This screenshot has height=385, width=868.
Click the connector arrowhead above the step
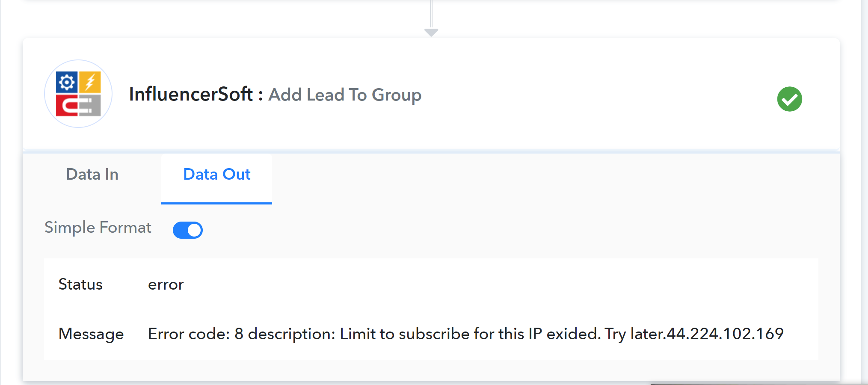tap(431, 33)
